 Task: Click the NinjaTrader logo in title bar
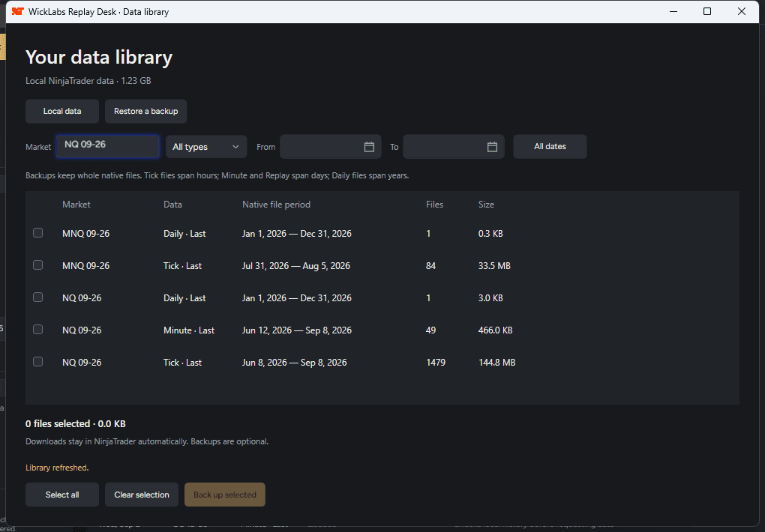[17, 12]
